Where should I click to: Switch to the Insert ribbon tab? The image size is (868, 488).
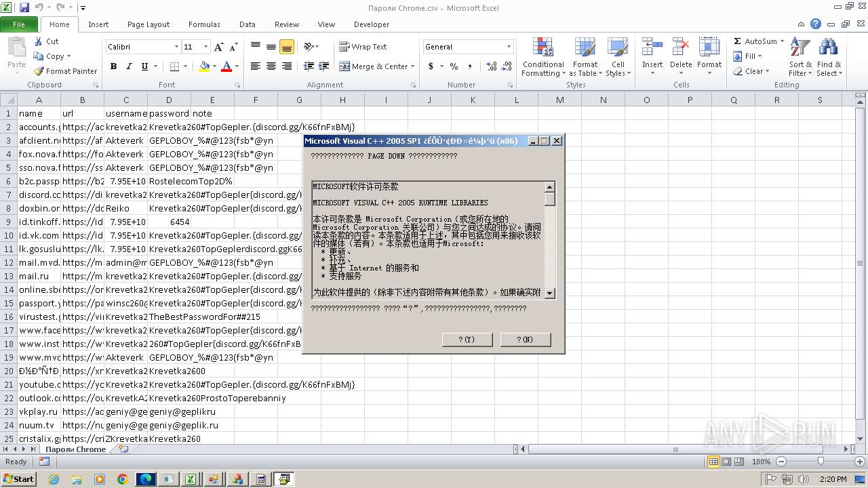[x=98, y=24]
